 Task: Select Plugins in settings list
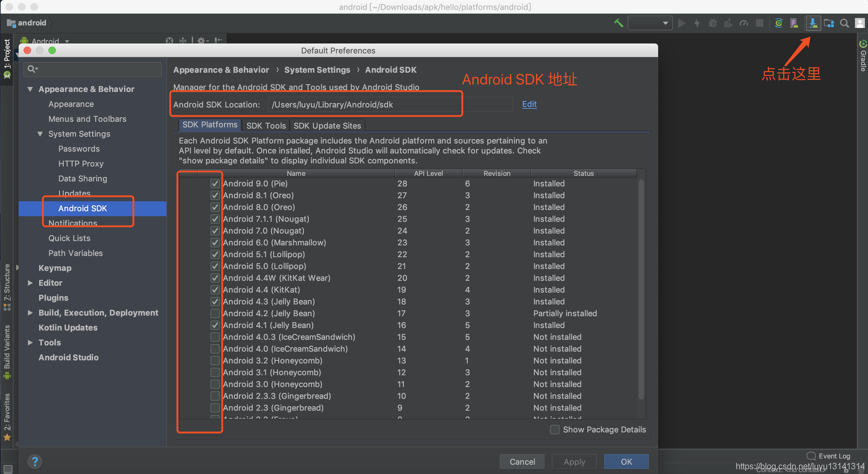tap(53, 298)
